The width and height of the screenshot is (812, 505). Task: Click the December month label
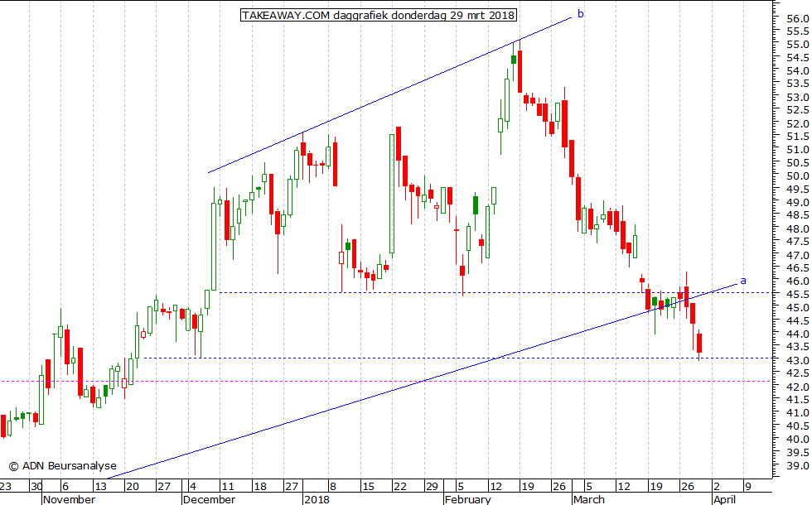coord(209,499)
